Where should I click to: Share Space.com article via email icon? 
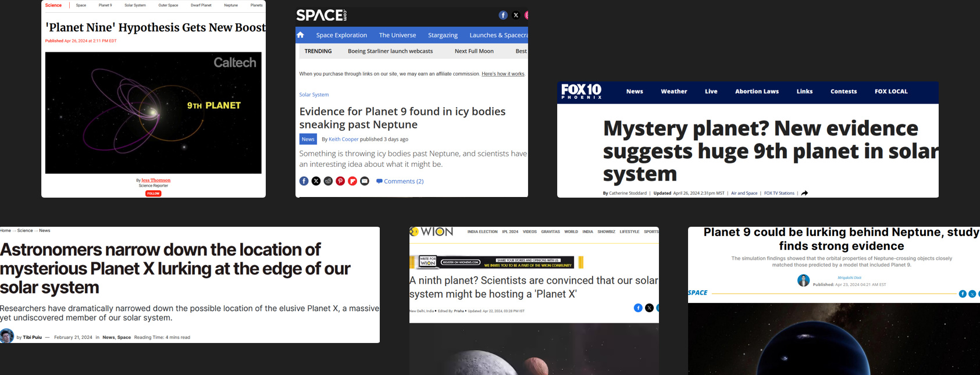(x=365, y=181)
